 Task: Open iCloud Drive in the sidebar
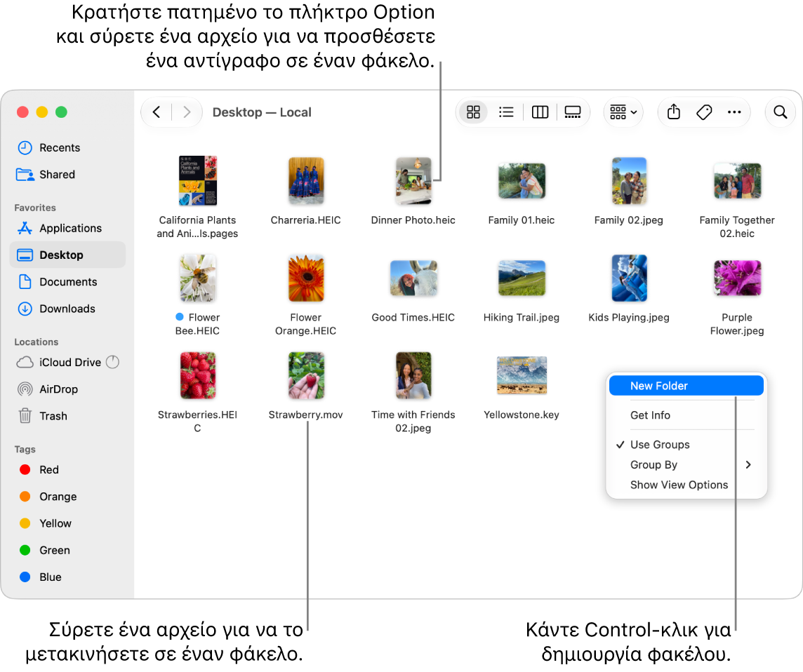click(67, 363)
